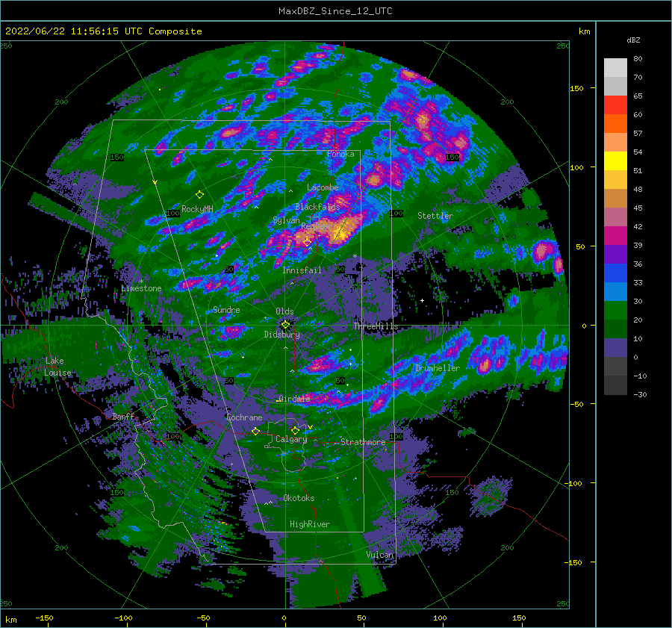Select the slate 0-10 dBZ legend swatch

pyautogui.click(x=615, y=348)
